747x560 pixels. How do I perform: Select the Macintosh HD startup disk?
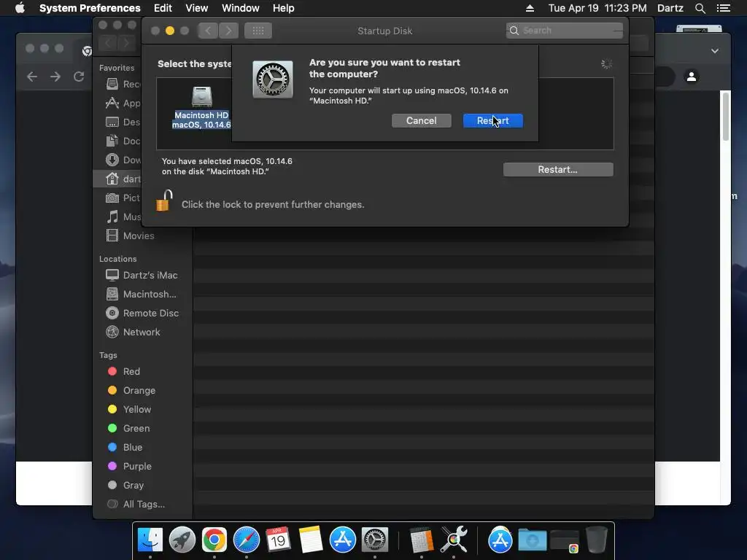201,108
